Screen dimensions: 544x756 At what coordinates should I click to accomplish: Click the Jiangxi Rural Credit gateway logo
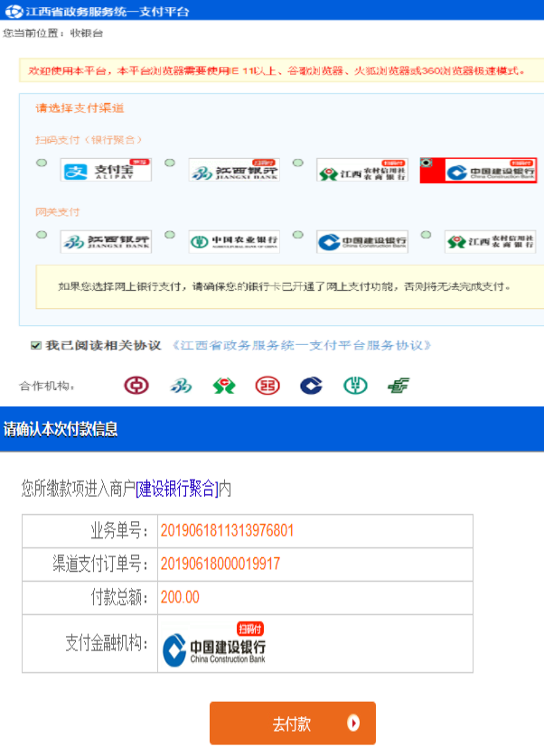pyautogui.click(x=490, y=241)
